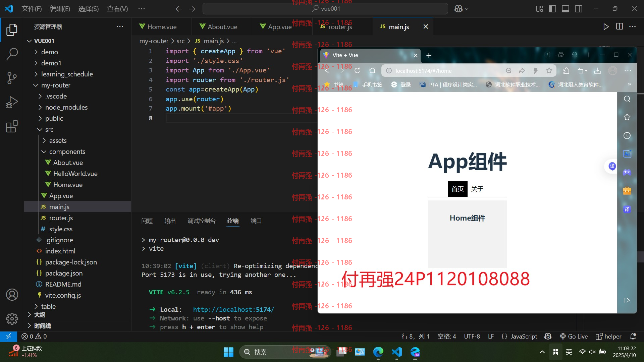Open the Search view in activity bar
This screenshot has height=362, width=644.
coord(12,54)
